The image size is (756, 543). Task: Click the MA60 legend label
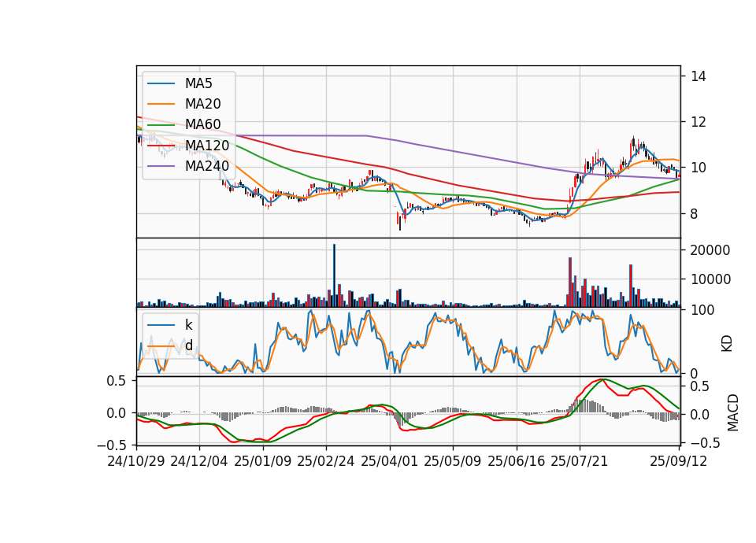point(202,124)
